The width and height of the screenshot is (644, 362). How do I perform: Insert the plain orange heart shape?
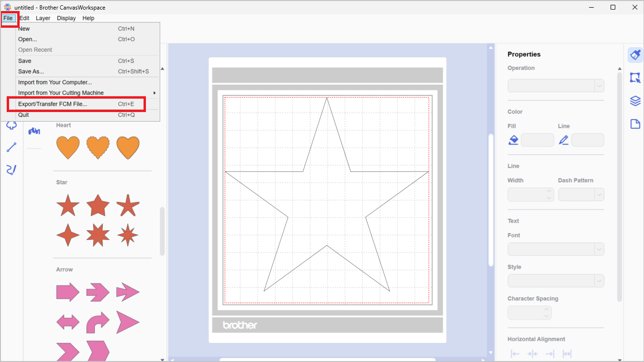pyautogui.click(x=68, y=148)
